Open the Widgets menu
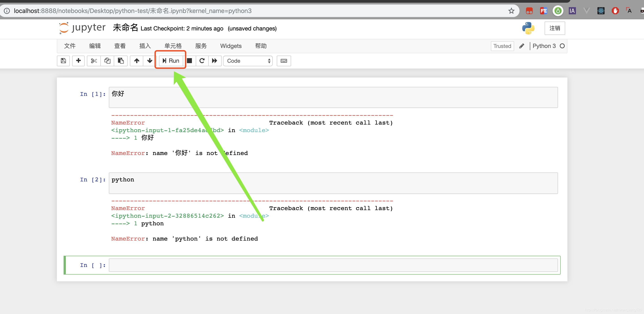This screenshot has width=644, height=314. [230, 46]
